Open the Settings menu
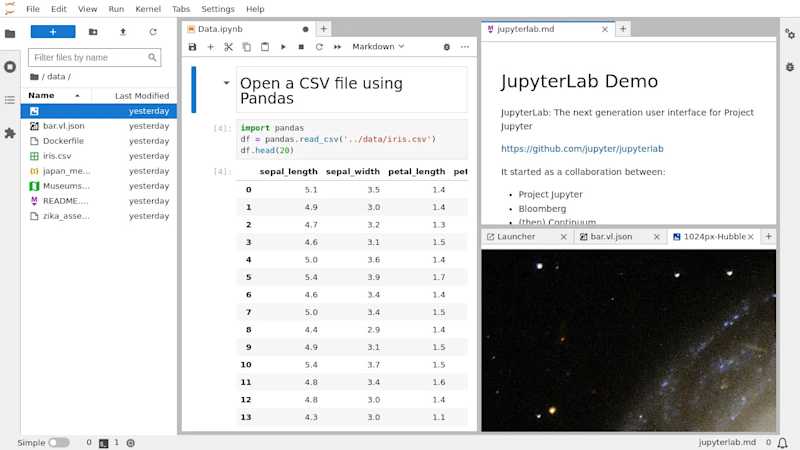The width and height of the screenshot is (800, 450). 218,9
